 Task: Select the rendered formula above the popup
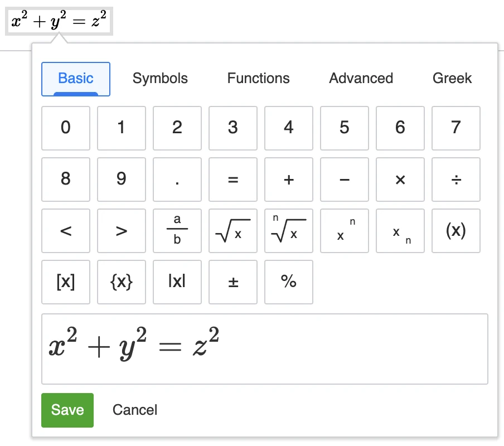[x=59, y=21]
